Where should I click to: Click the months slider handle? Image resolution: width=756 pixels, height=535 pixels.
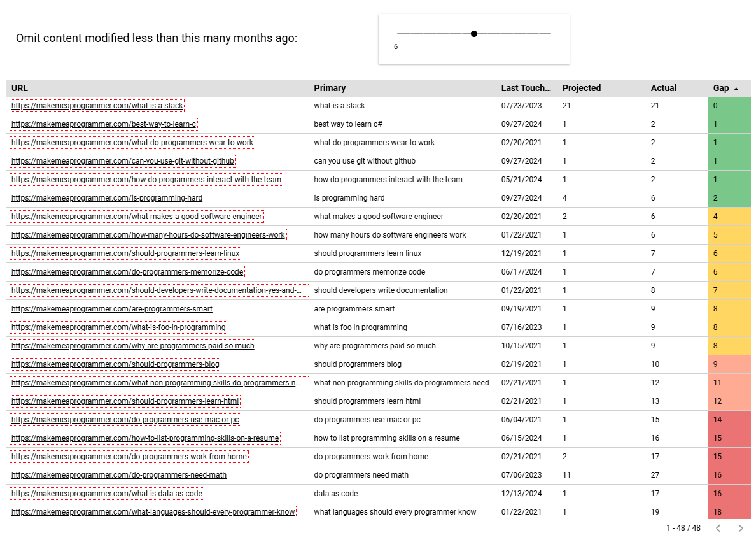pyautogui.click(x=474, y=33)
